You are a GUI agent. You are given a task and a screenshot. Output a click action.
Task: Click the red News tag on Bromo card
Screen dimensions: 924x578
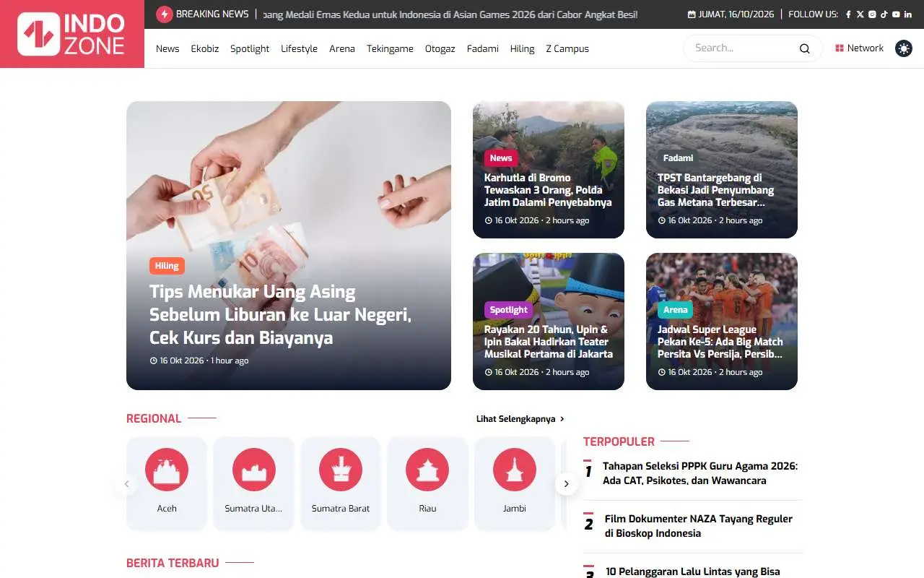501,158
